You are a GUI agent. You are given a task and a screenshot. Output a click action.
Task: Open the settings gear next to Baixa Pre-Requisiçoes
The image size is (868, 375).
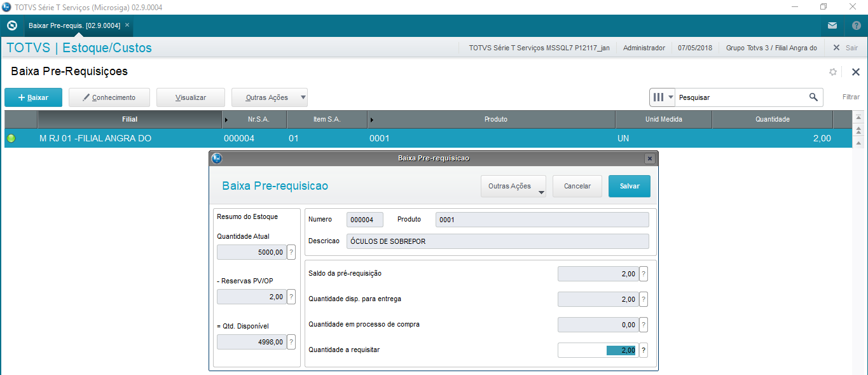click(x=833, y=72)
